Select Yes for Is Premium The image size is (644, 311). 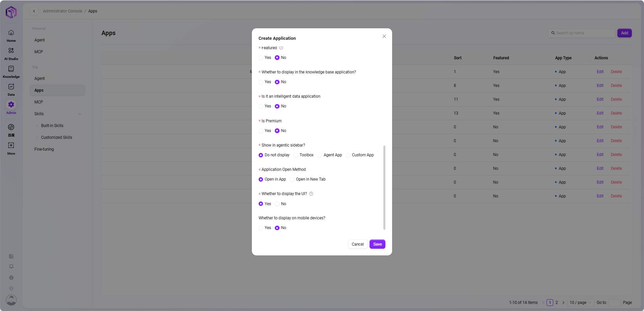(261, 131)
